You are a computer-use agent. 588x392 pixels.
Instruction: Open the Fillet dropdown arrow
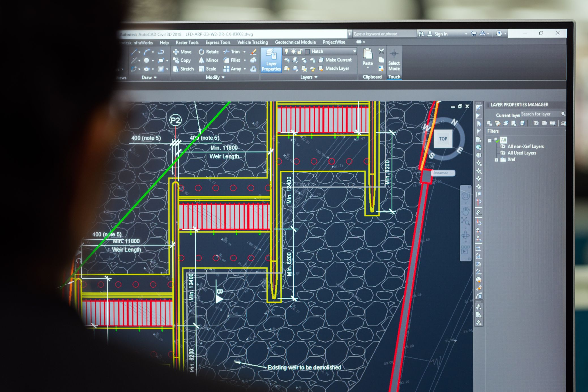[245, 60]
